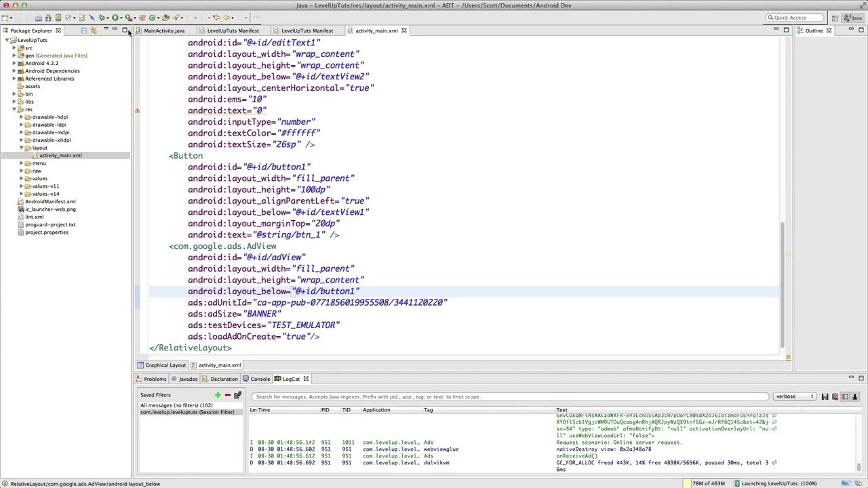Open AndroidManifest.xml in Package Explorer
868x488 pixels.
pyautogui.click(x=50, y=201)
